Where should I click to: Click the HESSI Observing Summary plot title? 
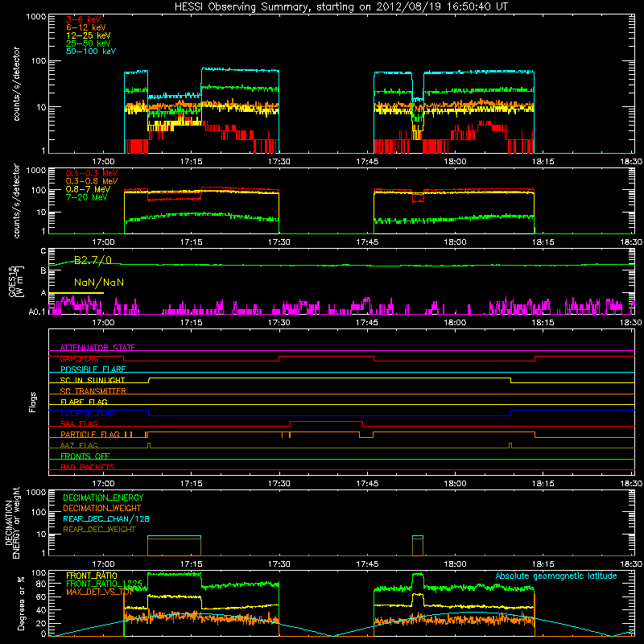[x=341, y=7]
